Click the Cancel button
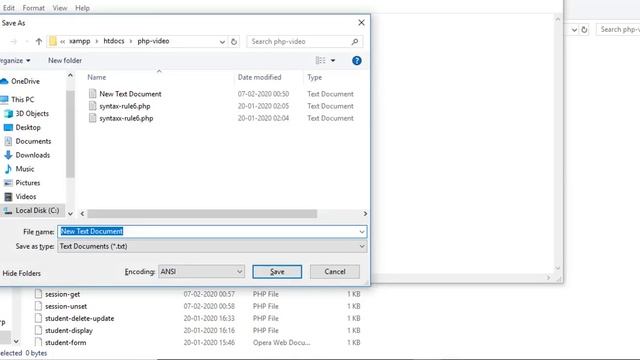 pos(335,272)
